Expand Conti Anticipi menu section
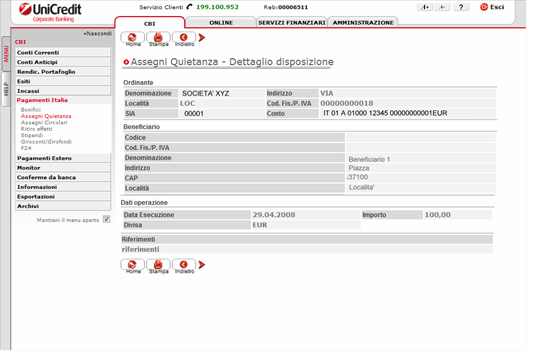547x363 pixels. (63, 62)
